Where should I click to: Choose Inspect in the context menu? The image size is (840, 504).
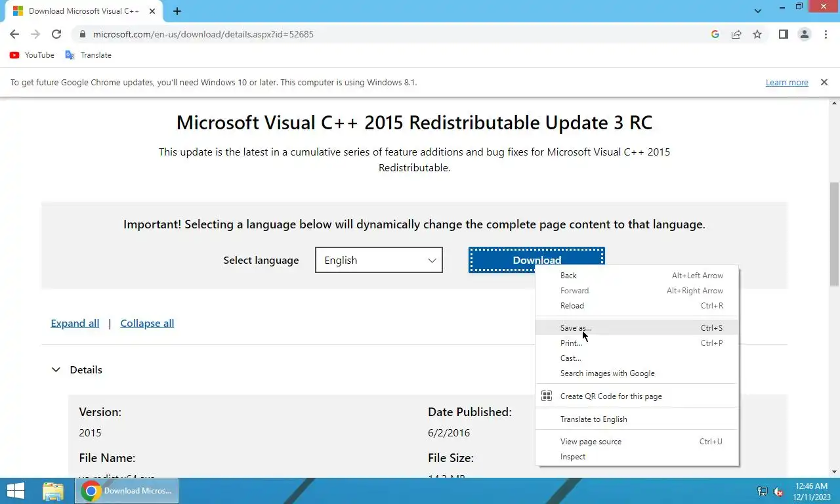[x=637, y=457]
